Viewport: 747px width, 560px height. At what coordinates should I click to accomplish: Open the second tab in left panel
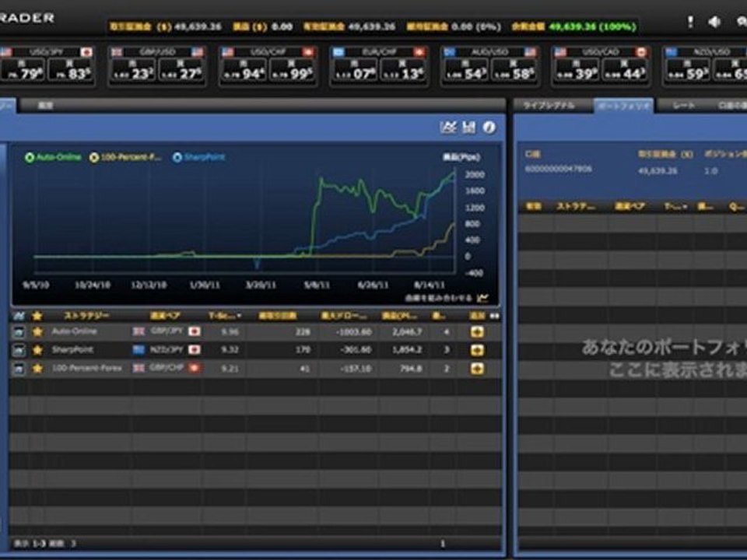pos(45,106)
